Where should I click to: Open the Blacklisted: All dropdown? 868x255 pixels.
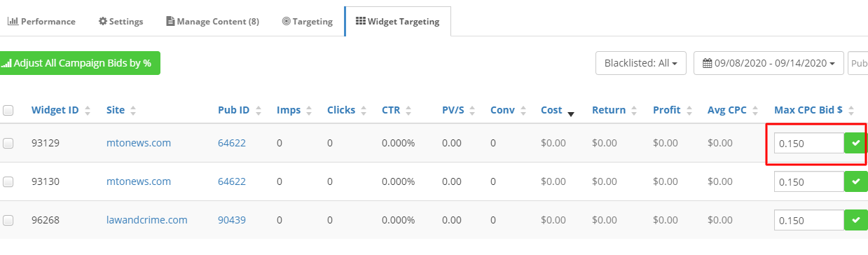pos(640,63)
